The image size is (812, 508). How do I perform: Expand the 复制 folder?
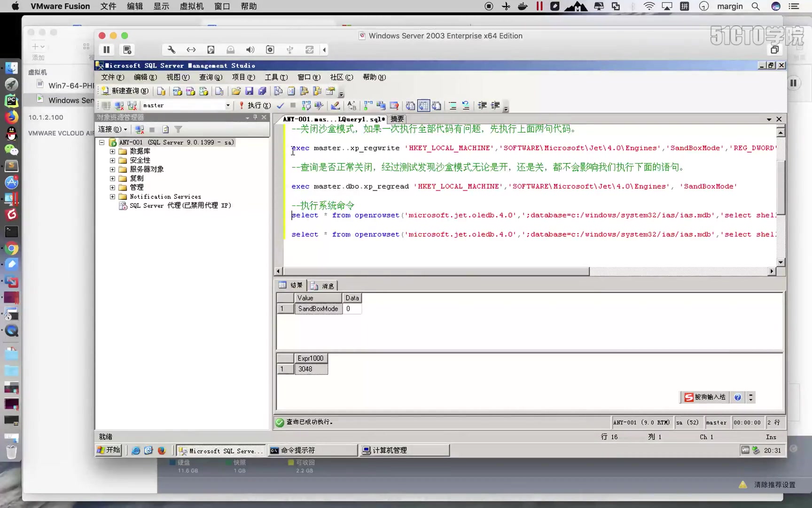(112, 178)
